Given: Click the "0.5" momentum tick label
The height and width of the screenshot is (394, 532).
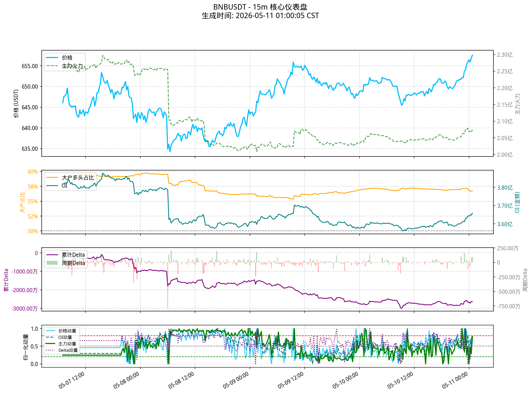Looking at the screenshot, I should pos(34,347).
